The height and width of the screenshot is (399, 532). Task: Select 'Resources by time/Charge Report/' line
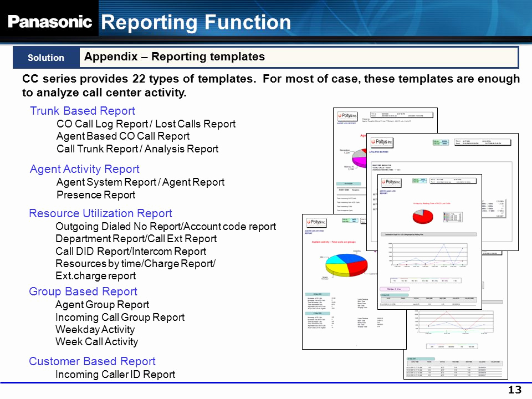tap(135, 264)
